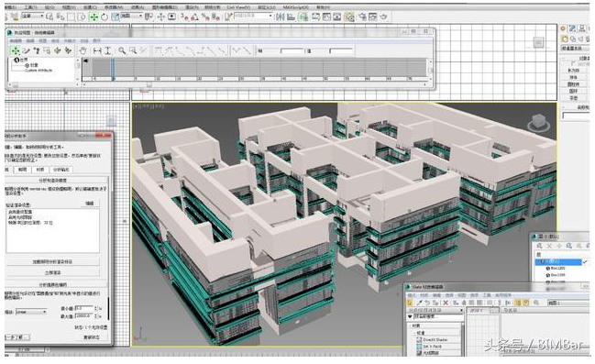Activate the Rotate tool in main toolbar
This screenshot has width=595, height=364.
[x=105, y=17]
